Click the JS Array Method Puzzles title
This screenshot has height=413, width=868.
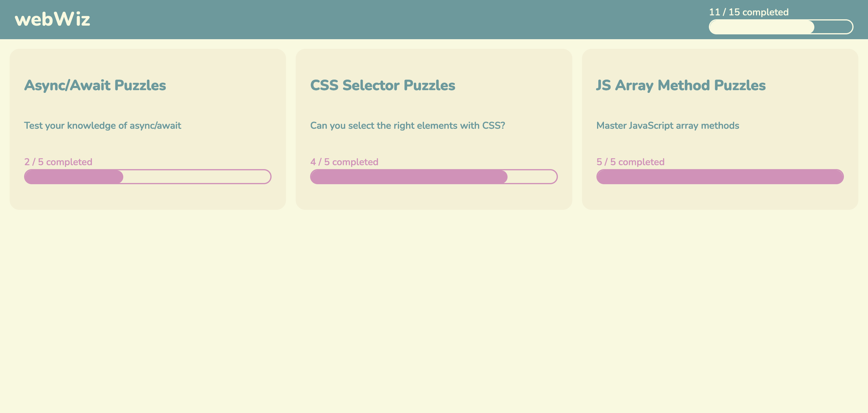[681, 85]
